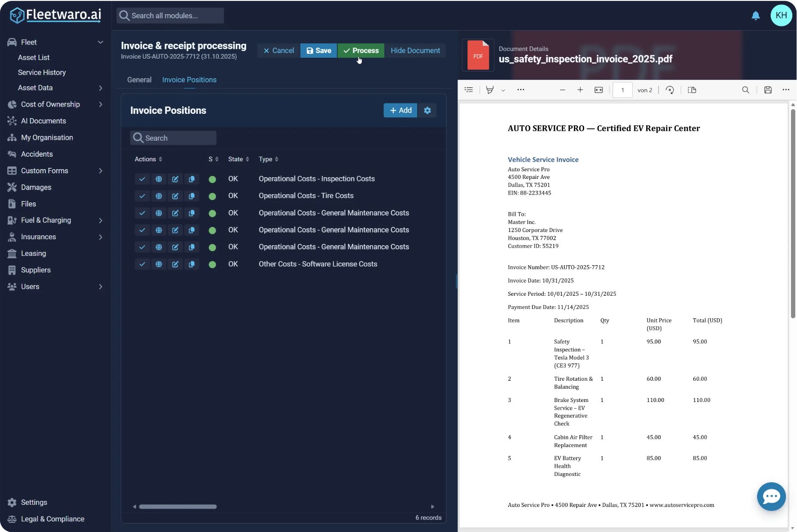Open the Accidents module
Viewport: 797px width, 532px height.
click(x=37, y=154)
